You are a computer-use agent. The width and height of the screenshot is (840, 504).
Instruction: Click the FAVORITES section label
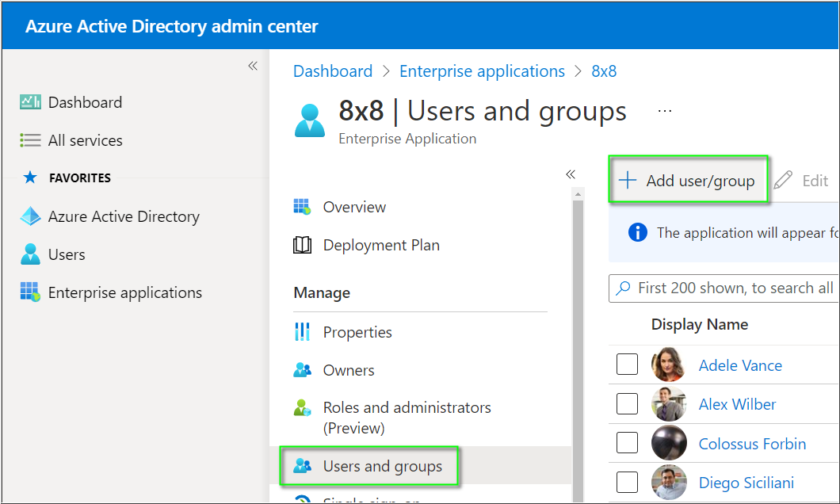(x=80, y=178)
